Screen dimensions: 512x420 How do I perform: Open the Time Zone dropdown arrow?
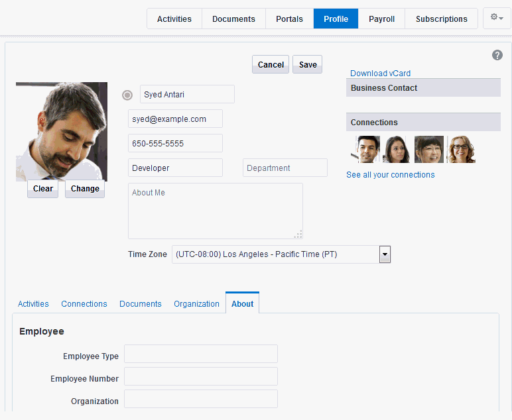click(385, 254)
